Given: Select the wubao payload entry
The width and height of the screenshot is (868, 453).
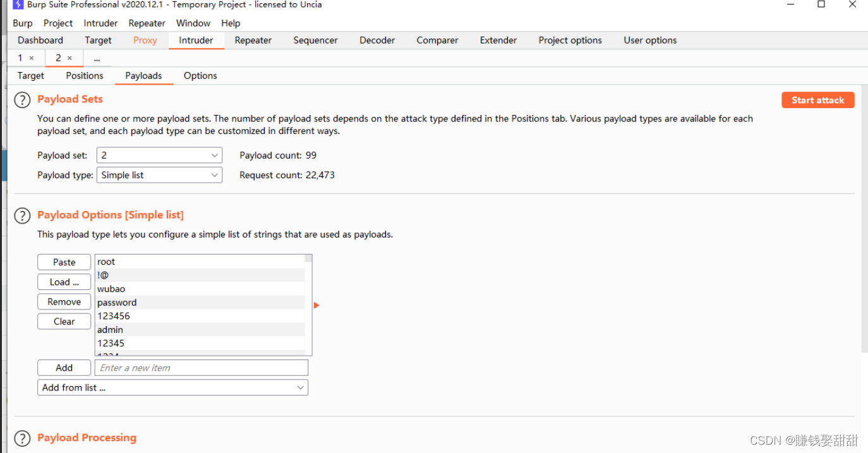Looking at the screenshot, I should [200, 289].
